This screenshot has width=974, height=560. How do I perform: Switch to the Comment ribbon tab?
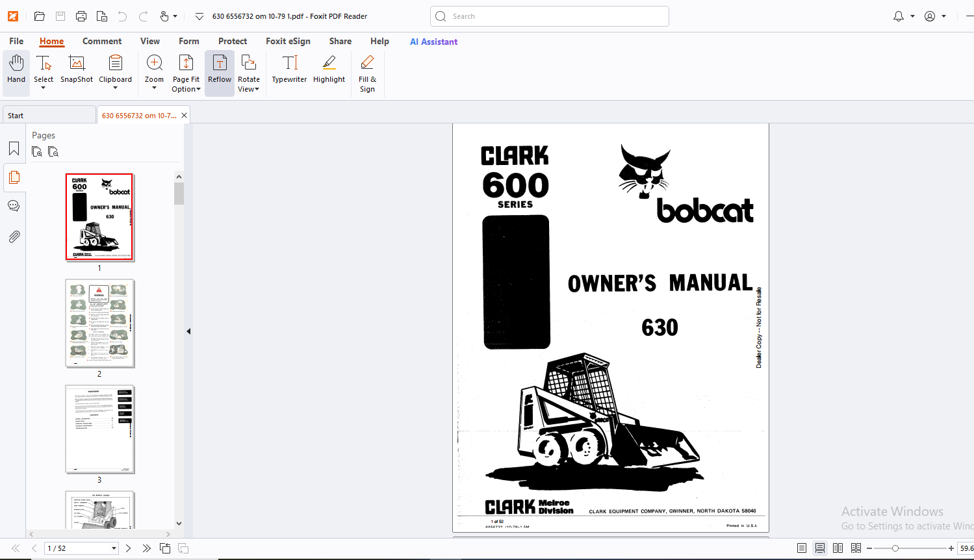102,41
